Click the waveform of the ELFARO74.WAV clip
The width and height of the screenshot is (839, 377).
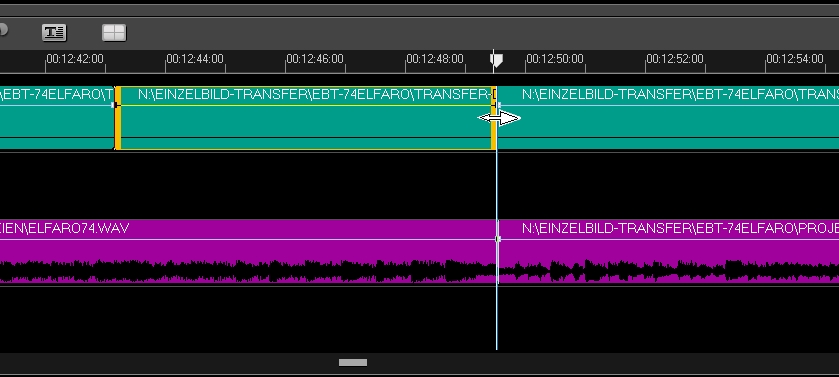click(x=248, y=271)
